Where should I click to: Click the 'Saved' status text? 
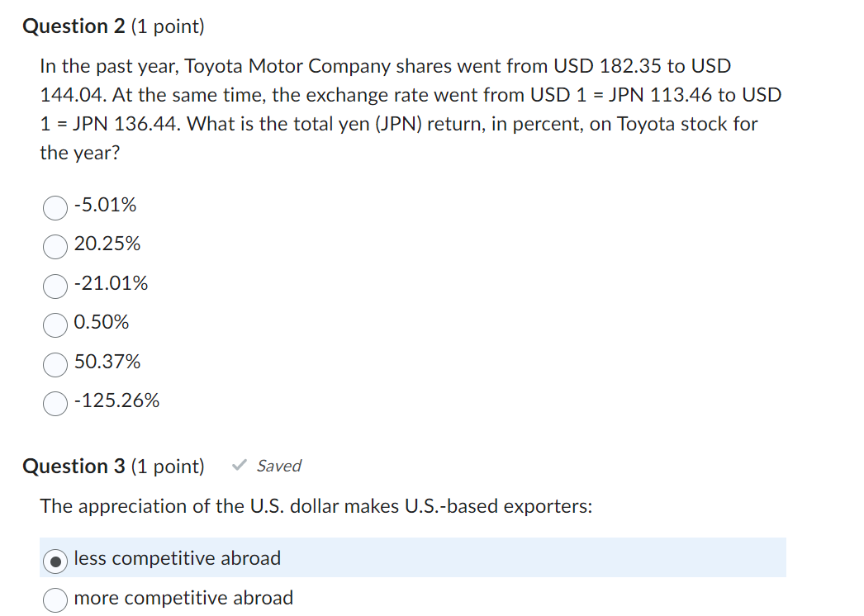[x=278, y=466]
